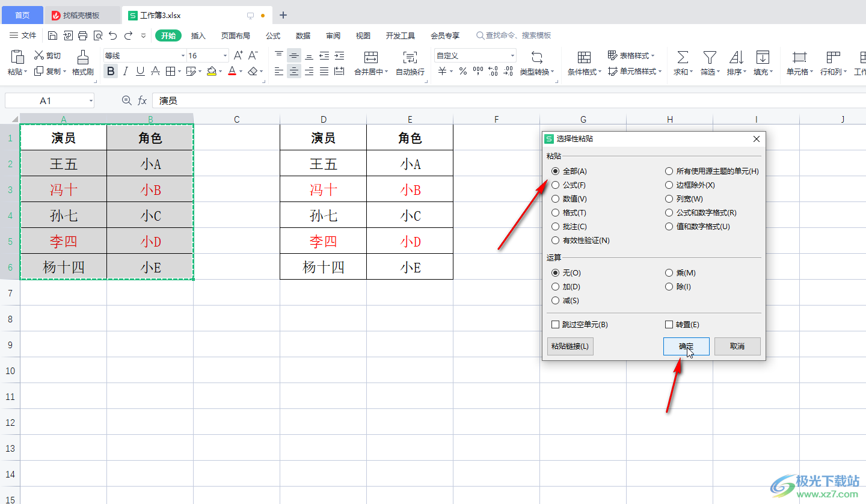The width and height of the screenshot is (866, 504).
Task: Decrease font size with A- icon
Action: click(x=253, y=55)
